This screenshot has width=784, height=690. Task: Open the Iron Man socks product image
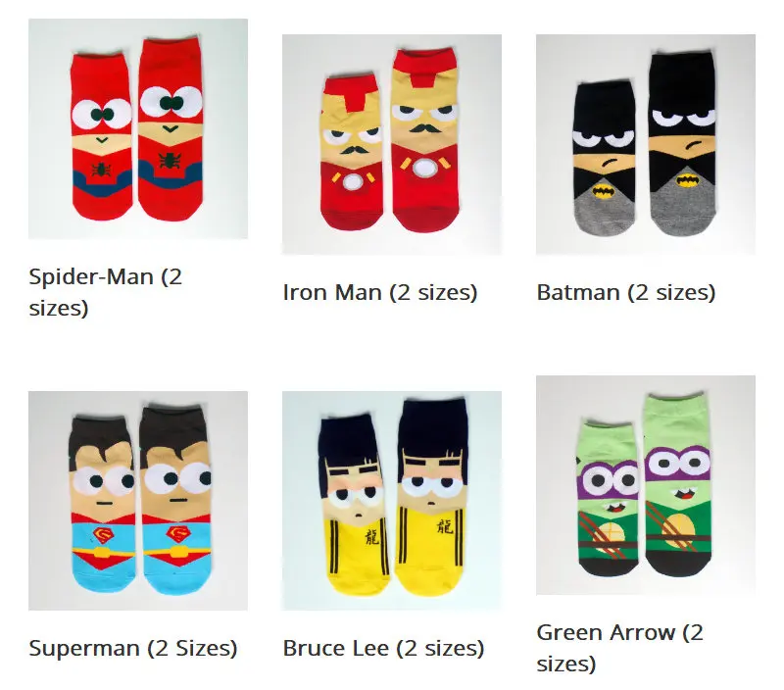(x=391, y=144)
